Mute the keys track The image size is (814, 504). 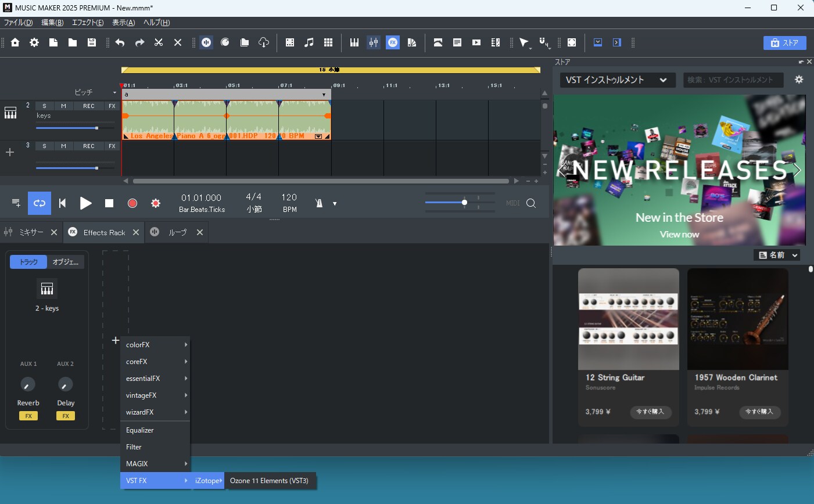point(63,106)
